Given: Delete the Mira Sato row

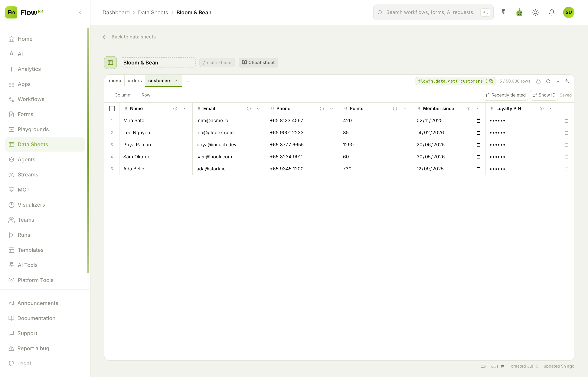Looking at the screenshot, I should 567,121.
